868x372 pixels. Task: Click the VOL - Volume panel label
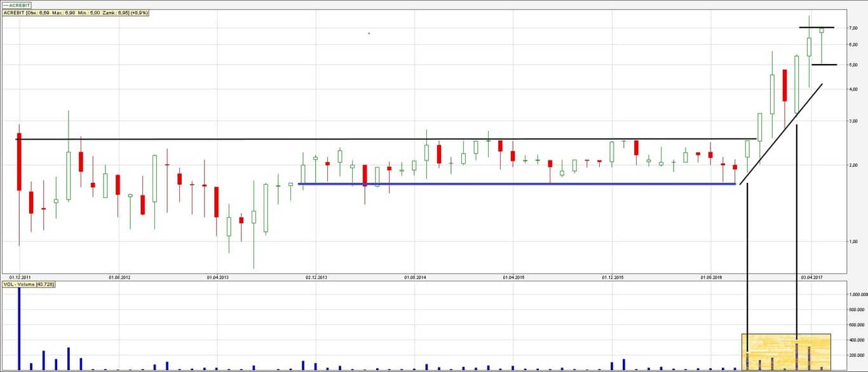(29, 284)
